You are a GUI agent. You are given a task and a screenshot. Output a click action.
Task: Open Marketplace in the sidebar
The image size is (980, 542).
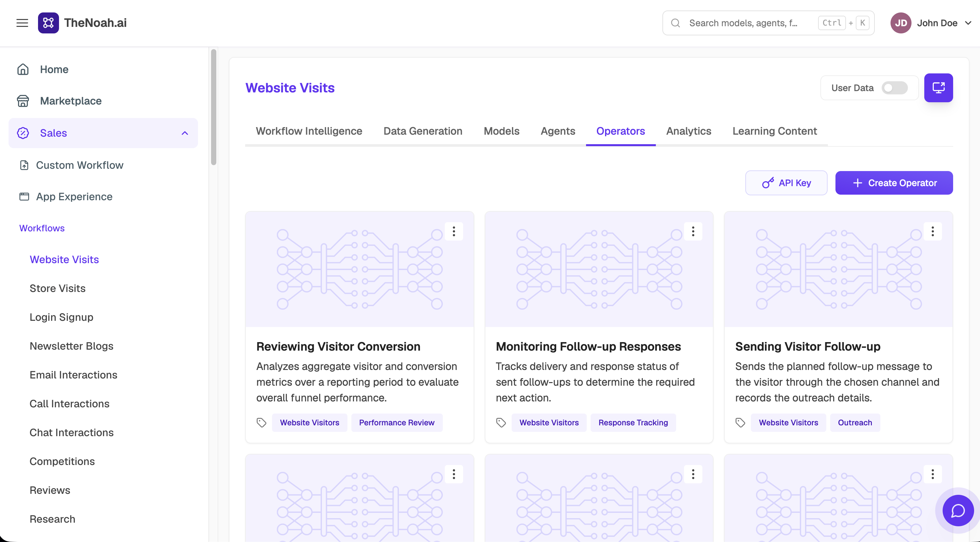[x=103, y=101]
